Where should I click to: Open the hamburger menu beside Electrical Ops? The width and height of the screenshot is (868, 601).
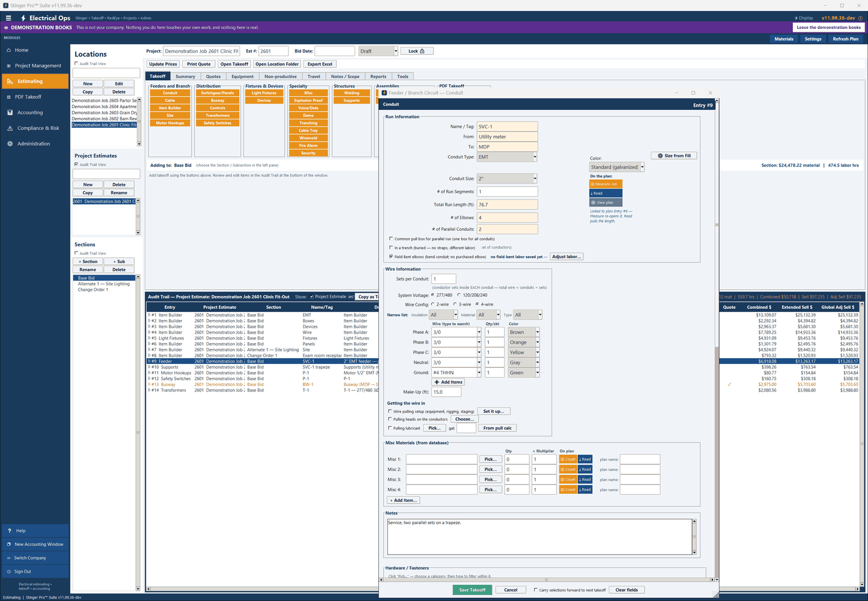point(8,18)
